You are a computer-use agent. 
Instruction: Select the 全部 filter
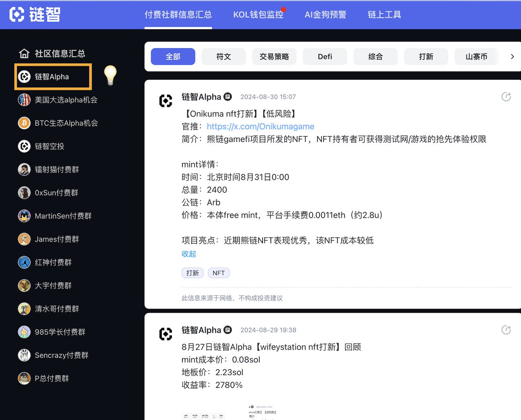[x=173, y=56]
